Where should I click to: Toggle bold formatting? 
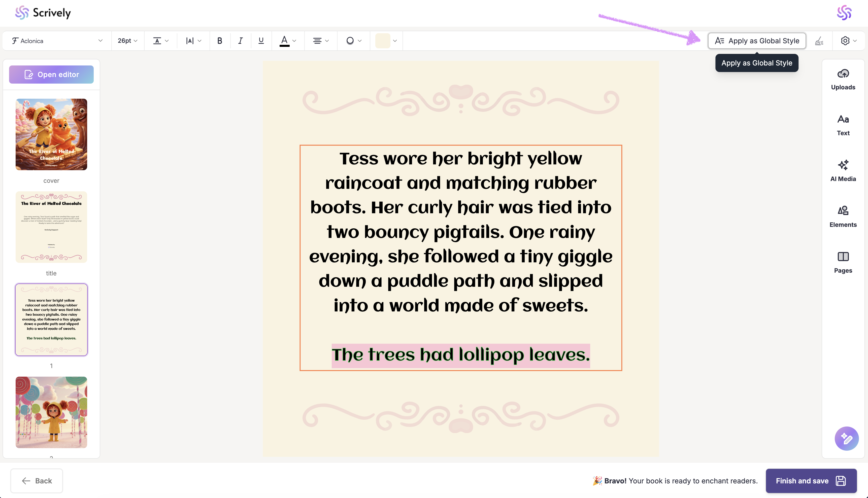(220, 41)
